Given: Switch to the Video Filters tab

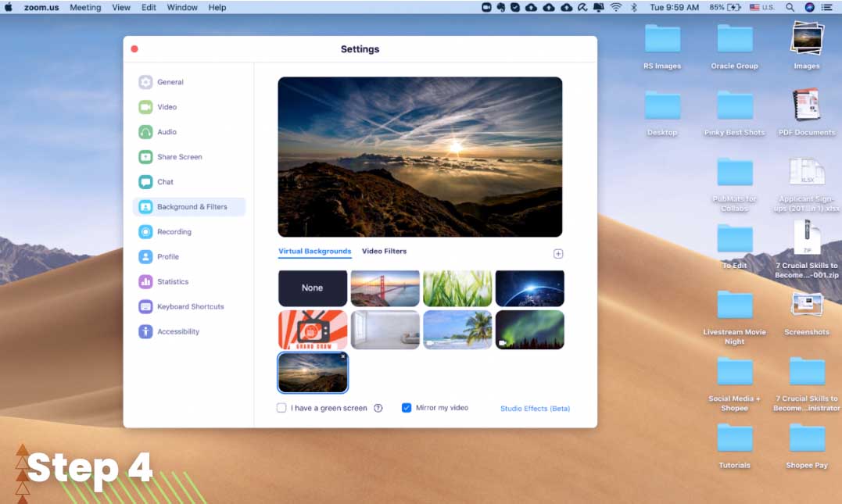Looking at the screenshot, I should pyautogui.click(x=384, y=251).
